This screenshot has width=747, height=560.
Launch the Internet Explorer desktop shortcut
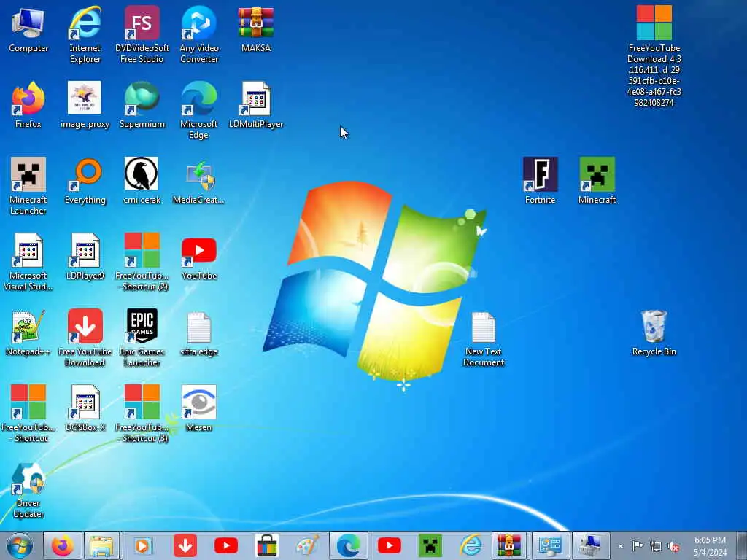tap(85, 34)
